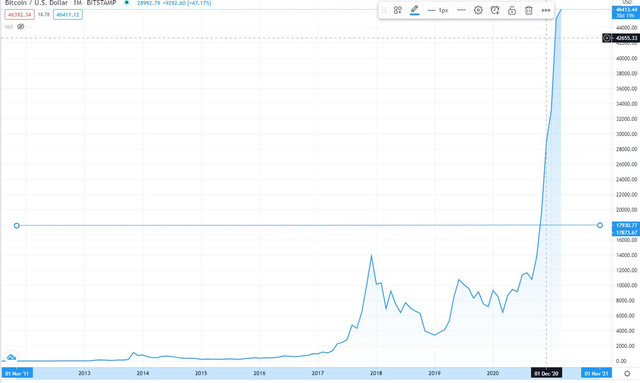Viewport: 640px width, 383px height.
Task: Toggle Vol indicator visibility eye
Action: click(21, 27)
